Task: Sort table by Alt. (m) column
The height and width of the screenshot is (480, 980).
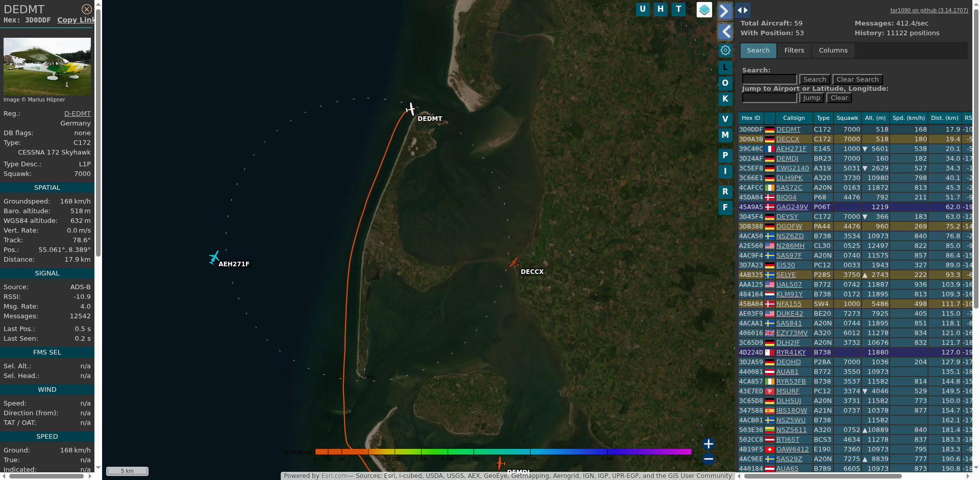Action: pyautogui.click(x=875, y=118)
